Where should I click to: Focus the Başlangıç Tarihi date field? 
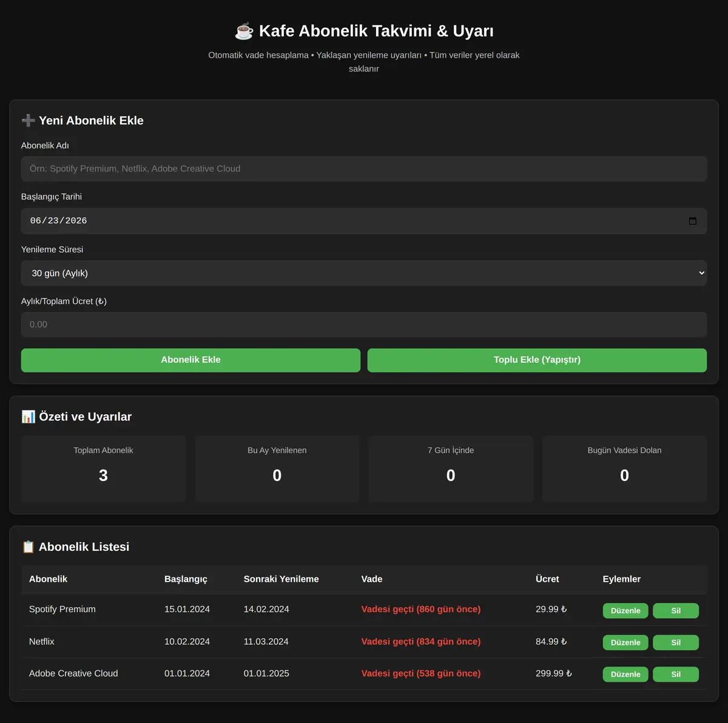[364, 221]
